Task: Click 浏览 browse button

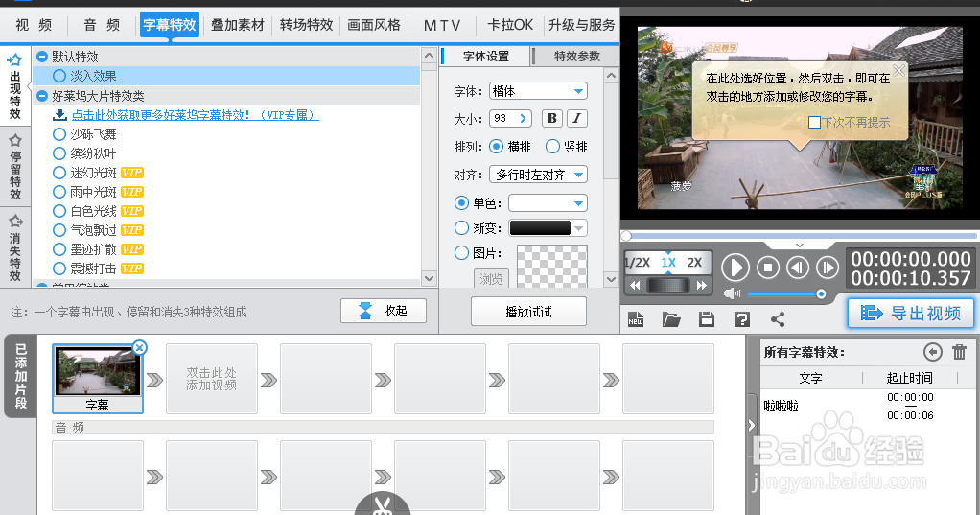Action: tap(491, 279)
